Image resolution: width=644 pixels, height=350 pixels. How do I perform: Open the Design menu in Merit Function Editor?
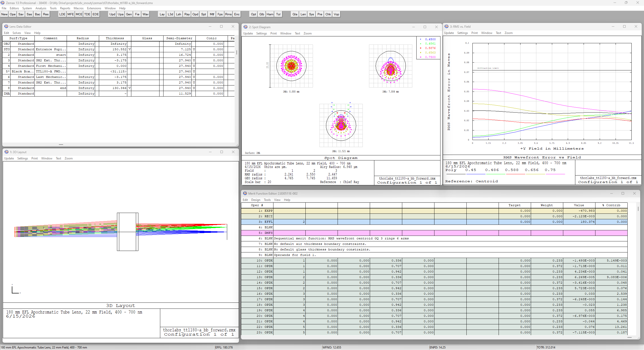coord(256,200)
